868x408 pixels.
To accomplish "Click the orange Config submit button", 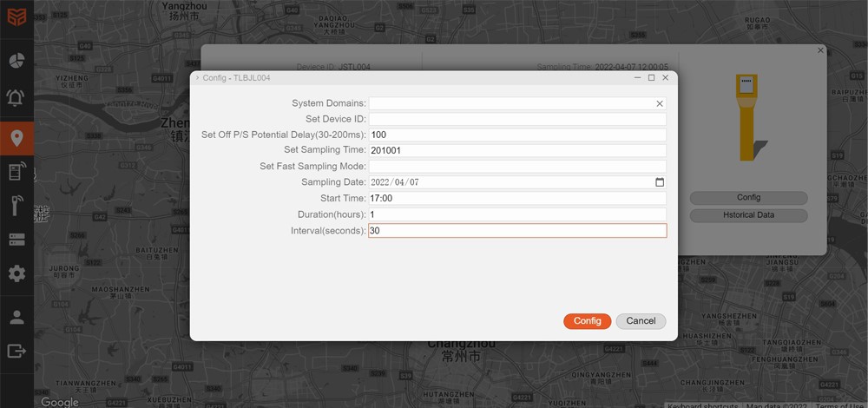I will coord(587,321).
